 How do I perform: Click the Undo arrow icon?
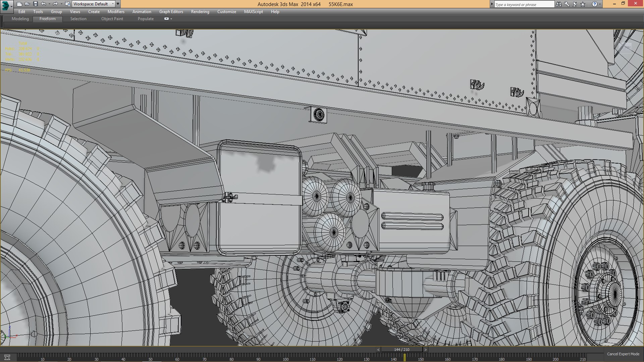pos(44,4)
